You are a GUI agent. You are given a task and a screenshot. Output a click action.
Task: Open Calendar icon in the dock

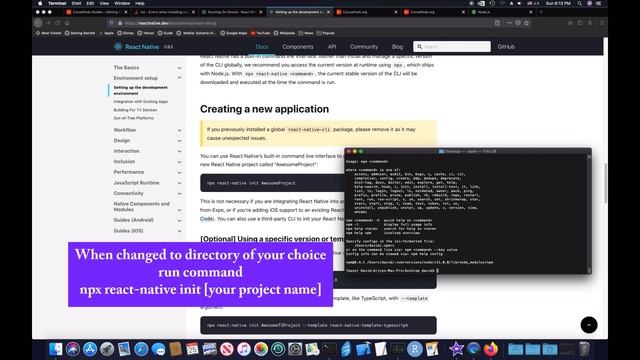point(192,349)
